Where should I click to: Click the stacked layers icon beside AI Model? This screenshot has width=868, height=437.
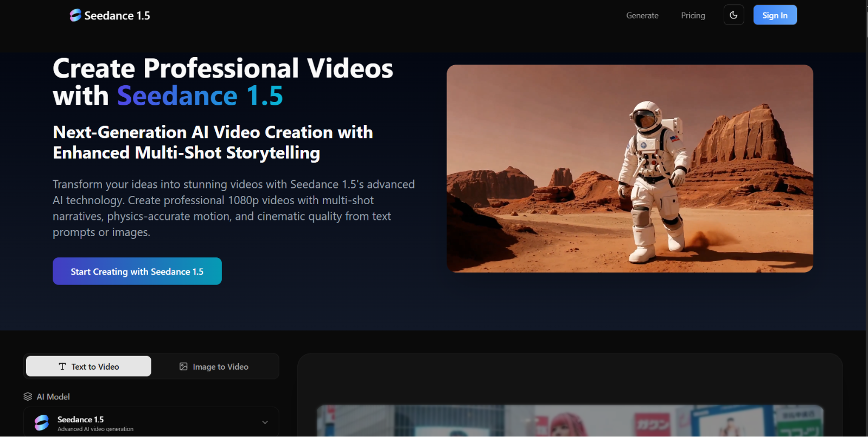click(x=28, y=397)
